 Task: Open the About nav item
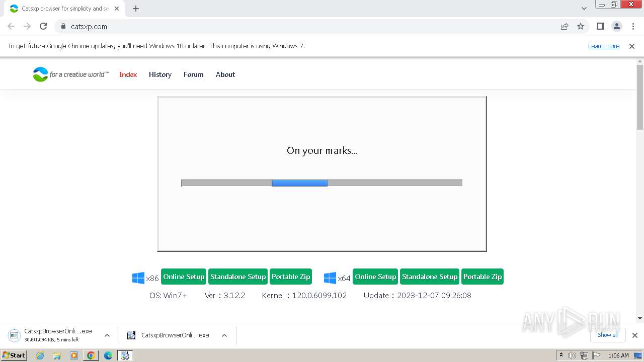[225, 74]
